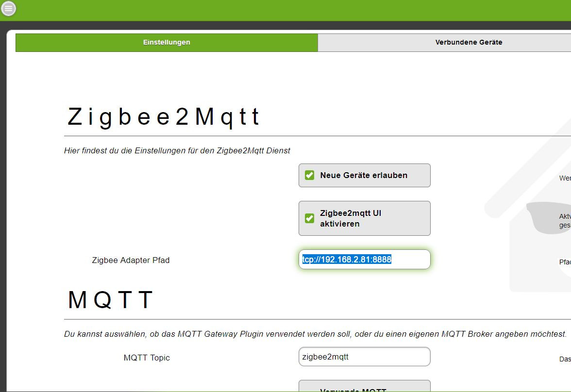Toggle the Zigbee2mqtt UI aktivieren checkmark
This screenshot has height=392, width=571.
click(310, 218)
